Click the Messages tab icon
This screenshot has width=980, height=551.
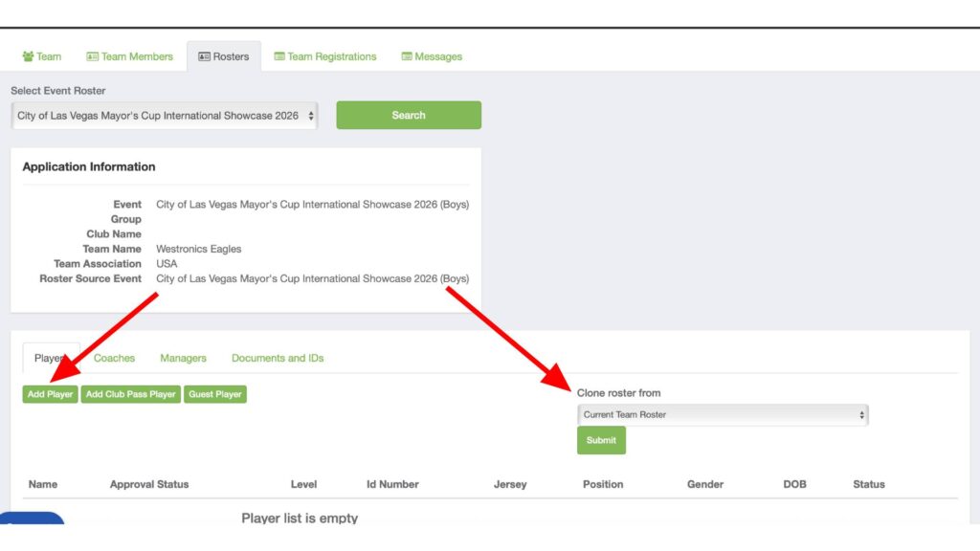(407, 56)
